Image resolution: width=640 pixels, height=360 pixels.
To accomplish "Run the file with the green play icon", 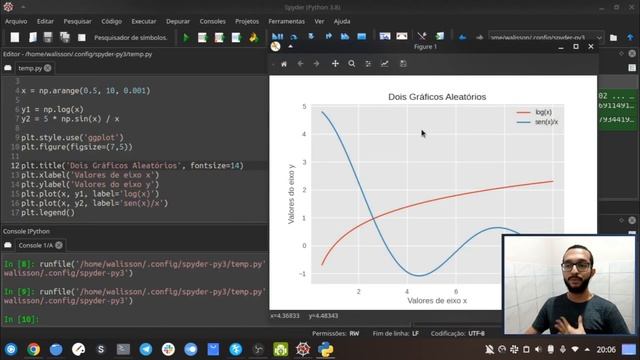I will (186, 38).
